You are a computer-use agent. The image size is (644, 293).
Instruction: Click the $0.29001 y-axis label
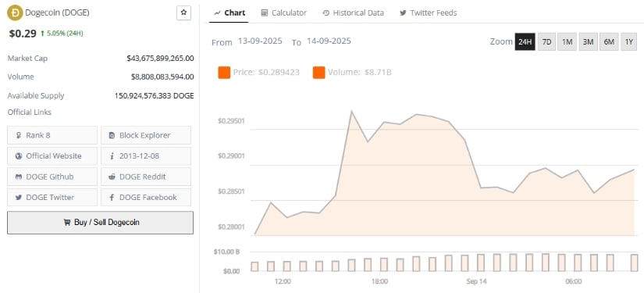tap(231, 156)
